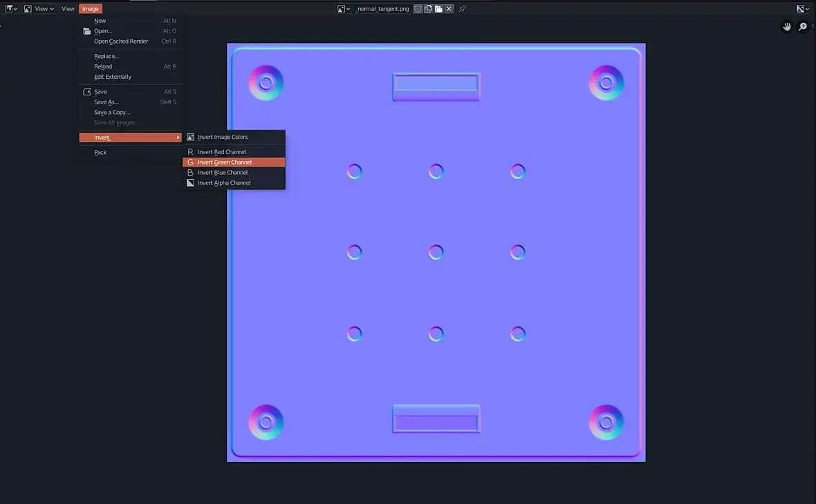Image resolution: width=816 pixels, height=504 pixels.
Task: Click the pan hand gizmo
Action: click(x=787, y=26)
